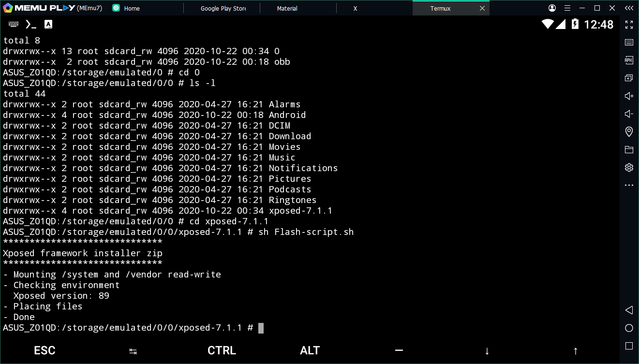
Task: Click the 'sh Flash-script.sh' command text
Action: 306,232
